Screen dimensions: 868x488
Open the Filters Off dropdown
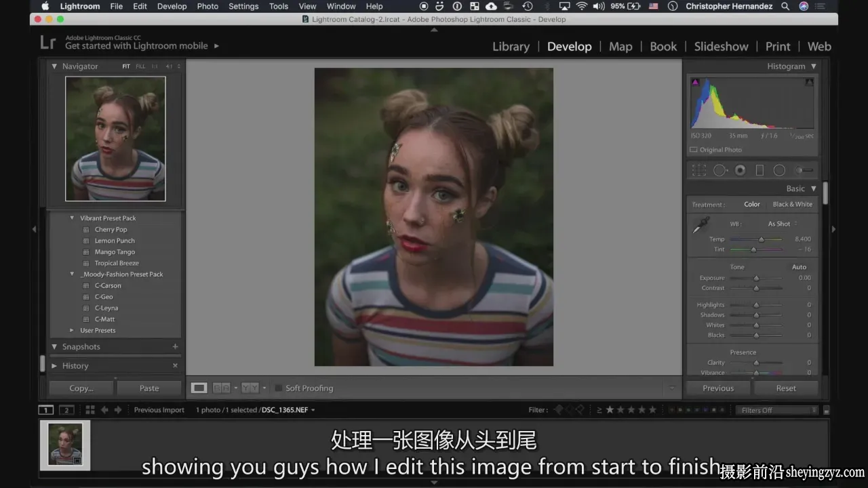776,410
